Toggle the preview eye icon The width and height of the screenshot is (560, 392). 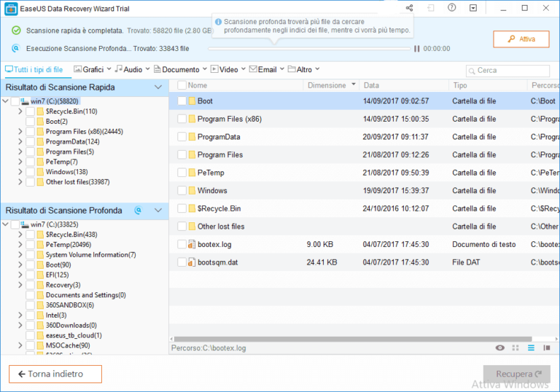click(500, 348)
